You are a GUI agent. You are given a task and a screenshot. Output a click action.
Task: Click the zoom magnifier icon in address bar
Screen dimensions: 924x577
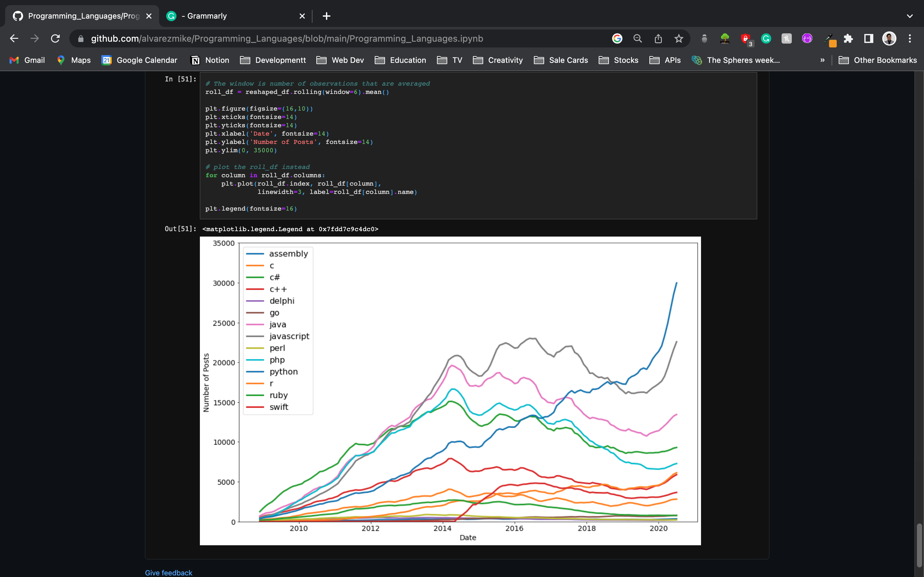click(637, 38)
